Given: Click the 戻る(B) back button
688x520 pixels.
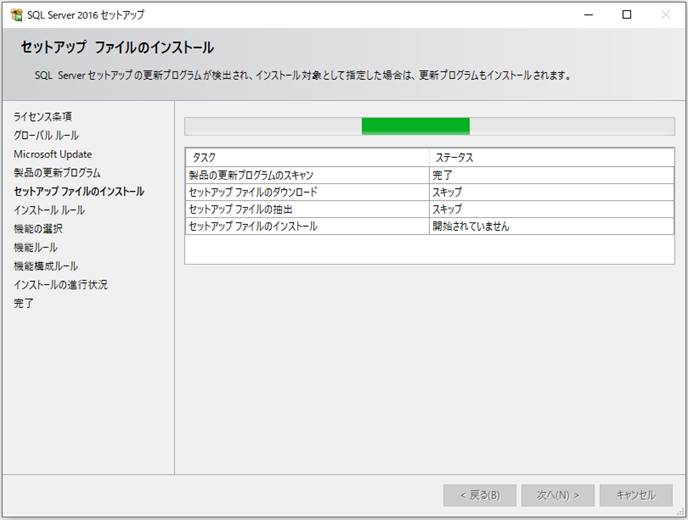Looking at the screenshot, I should tap(480, 495).
